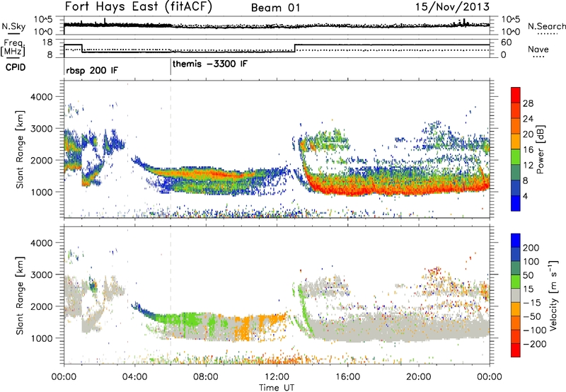Click the 'Power [dB]' color bar label
This screenshot has width=566, height=392.
pos(540,149)
